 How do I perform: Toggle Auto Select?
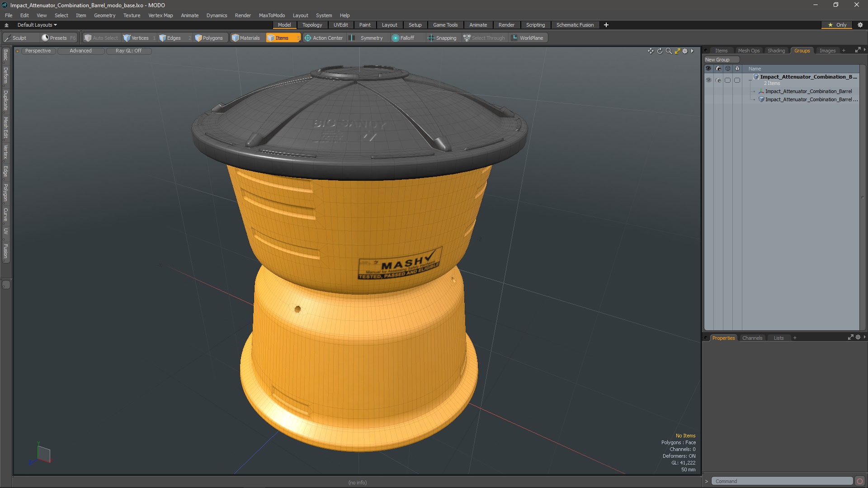click(101, 38)
